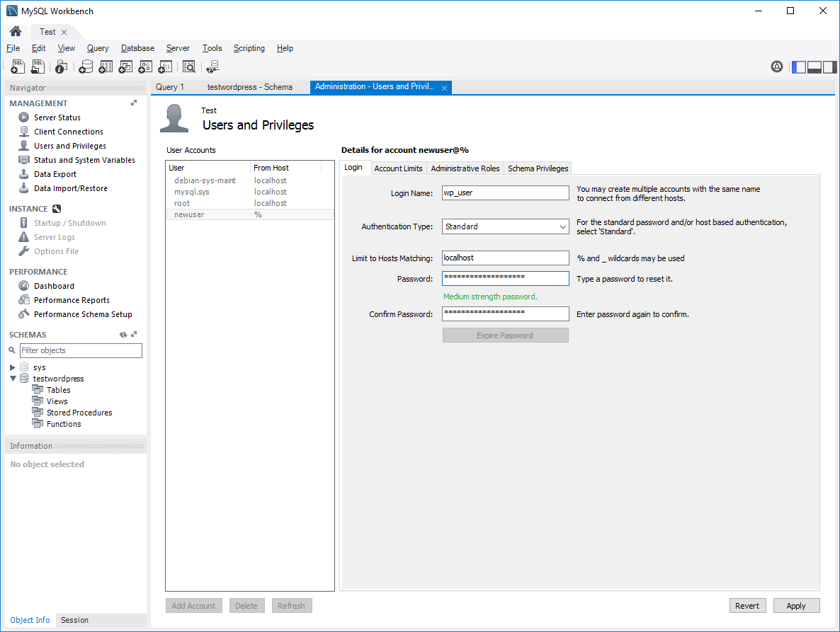
Task: Open the Authentication Type dropdown
Action: (x=505, y=226)
